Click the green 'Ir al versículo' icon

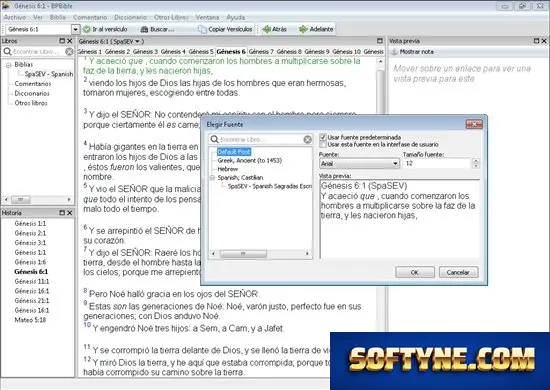point(87,29)
